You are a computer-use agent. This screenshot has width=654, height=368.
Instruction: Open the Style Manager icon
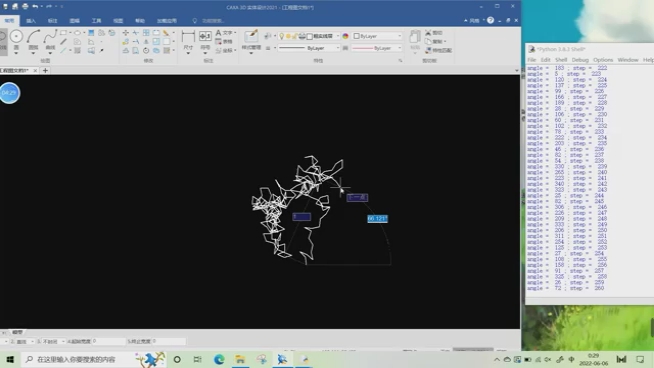point(251,36)
